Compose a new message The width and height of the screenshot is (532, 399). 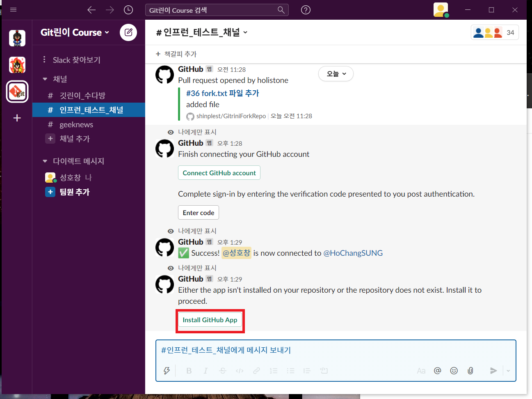click(128, 32)
